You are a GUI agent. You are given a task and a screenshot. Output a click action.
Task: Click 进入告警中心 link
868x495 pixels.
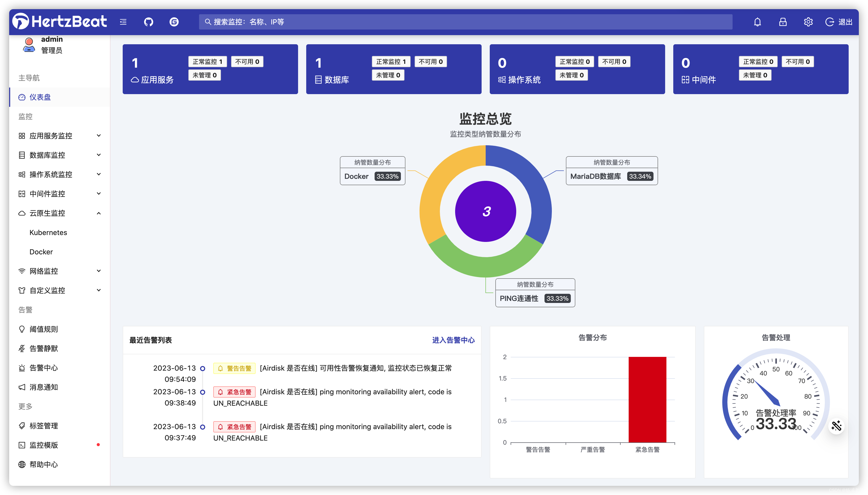click(x=453, y=340)
